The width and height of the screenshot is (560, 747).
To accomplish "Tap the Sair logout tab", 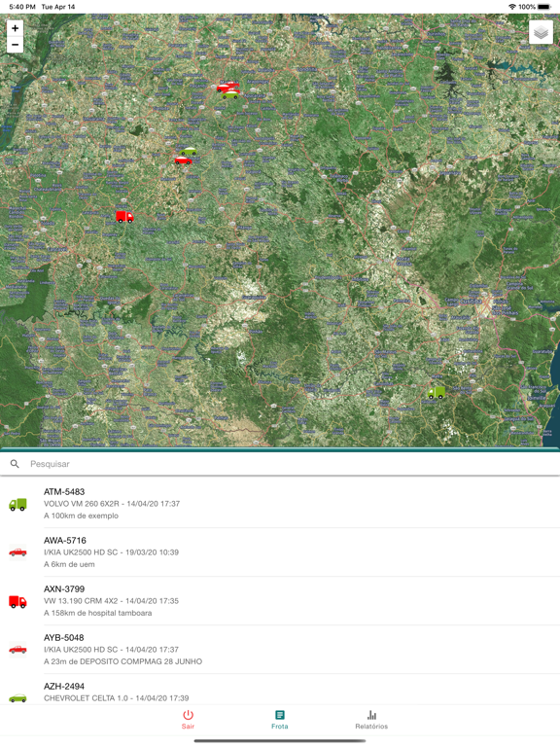I will click(x=188, y=720).
